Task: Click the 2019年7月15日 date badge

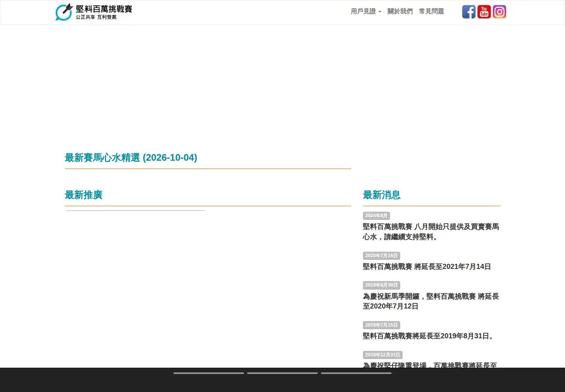Action: [x=381, y=325]
